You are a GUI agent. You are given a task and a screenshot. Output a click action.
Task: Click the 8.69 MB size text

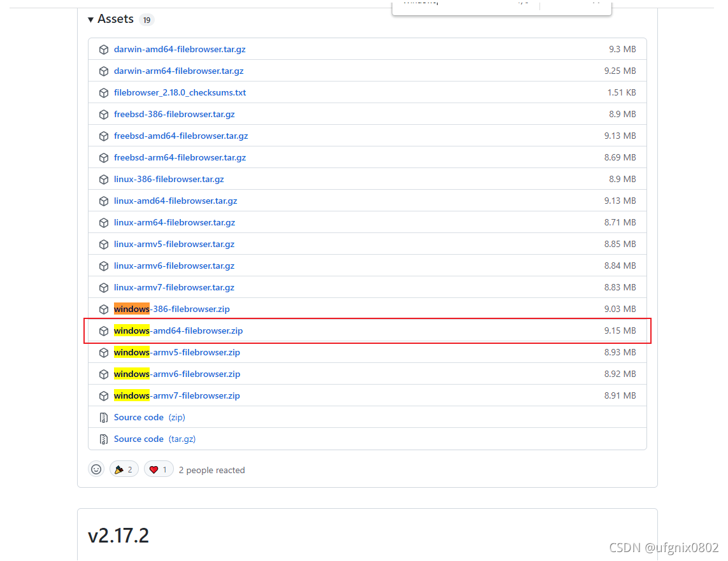[x=620, y=157]
